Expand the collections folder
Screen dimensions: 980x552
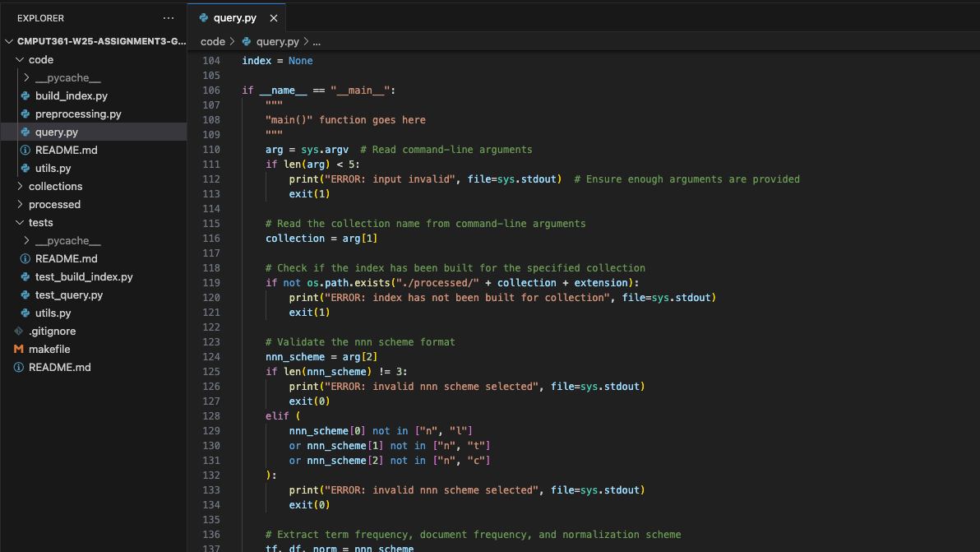tap(20, 187)
